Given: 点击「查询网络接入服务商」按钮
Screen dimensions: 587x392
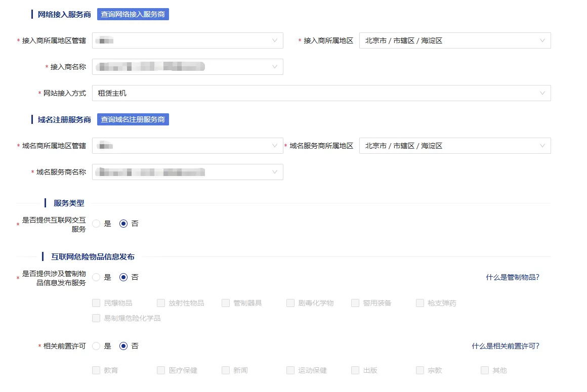Looking at the screenshot, I should (133, 14).
